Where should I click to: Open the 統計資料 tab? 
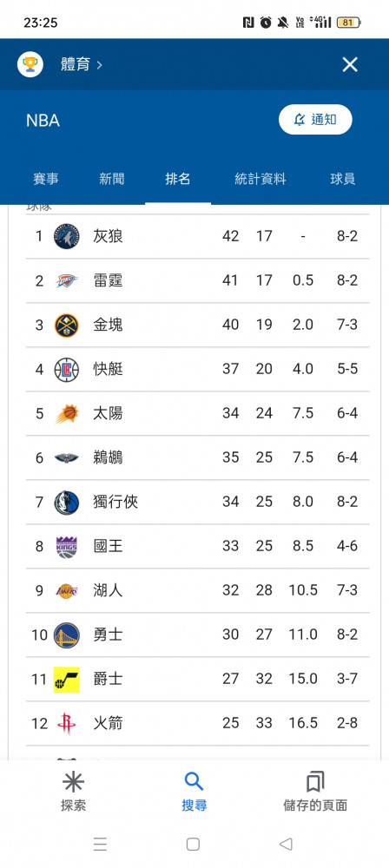[260, 179]
